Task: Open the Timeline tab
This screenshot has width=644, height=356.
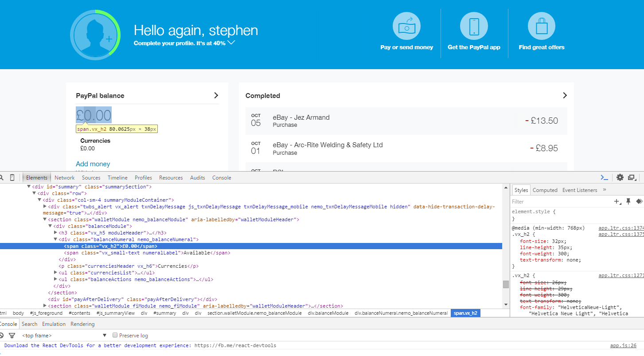Action: pos(117,177)
